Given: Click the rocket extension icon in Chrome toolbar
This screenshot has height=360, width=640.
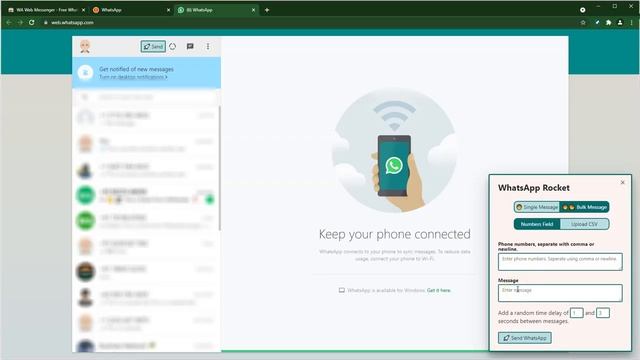Looking at the screenshot, I should tap(597, 22).
